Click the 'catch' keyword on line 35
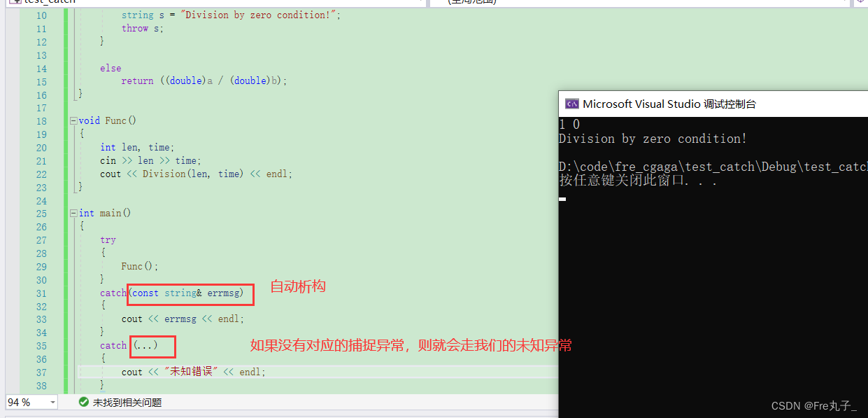The height and width of the screenshot is (418, 868). pos(113,346)
